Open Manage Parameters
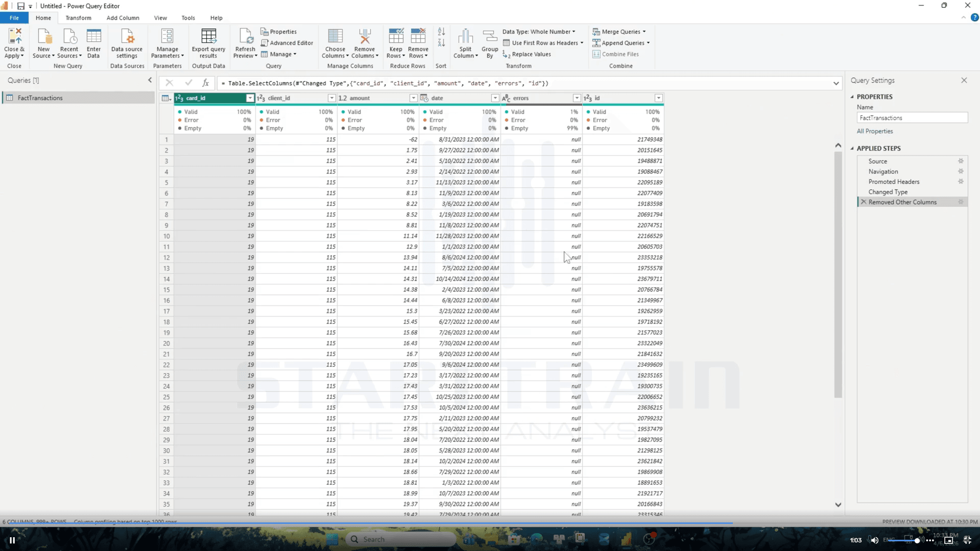The width and height of the screenshot is (980, 551). coord(167,43)
